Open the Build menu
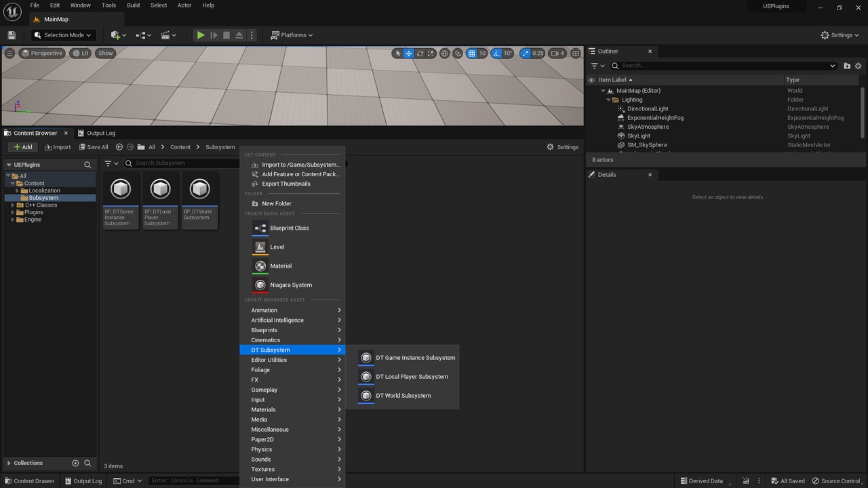This screenshot has width=868, height=488. tap(134, 5)
